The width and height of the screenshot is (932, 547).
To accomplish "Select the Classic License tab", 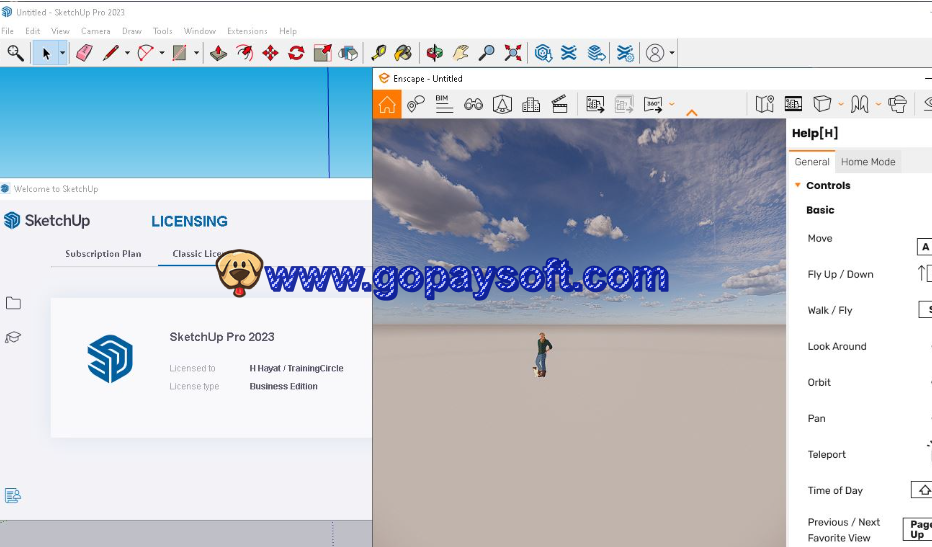I will 197,254.
